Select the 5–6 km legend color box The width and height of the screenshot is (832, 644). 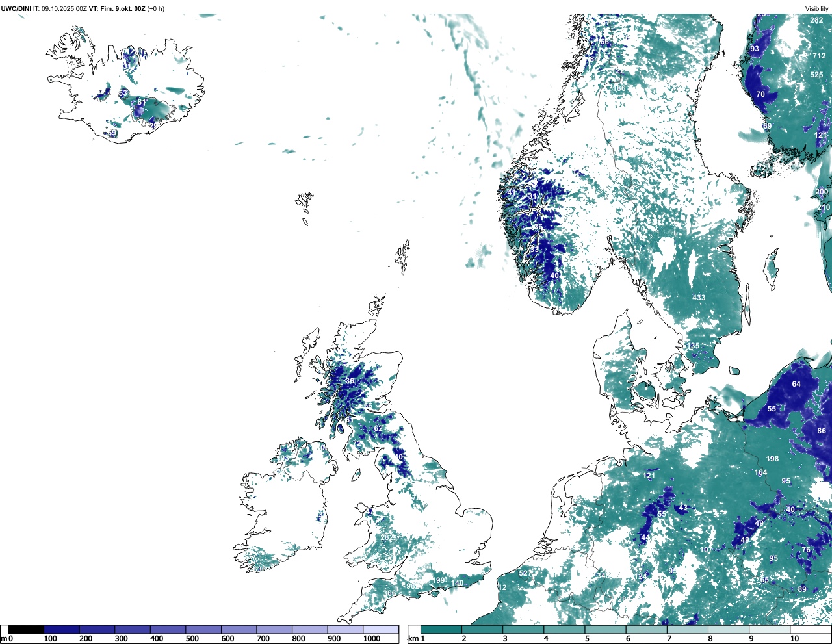pos(606,629)
